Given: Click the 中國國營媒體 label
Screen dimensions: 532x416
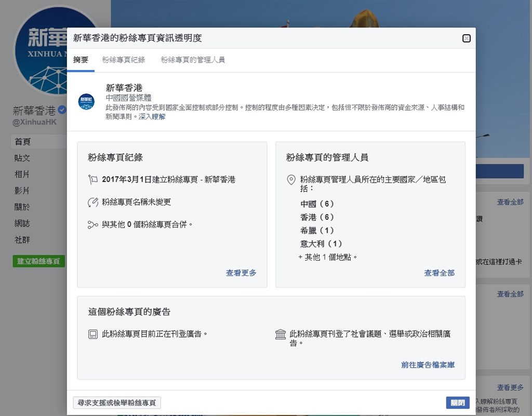Looking at the screenshot, I should pos(129,98).
